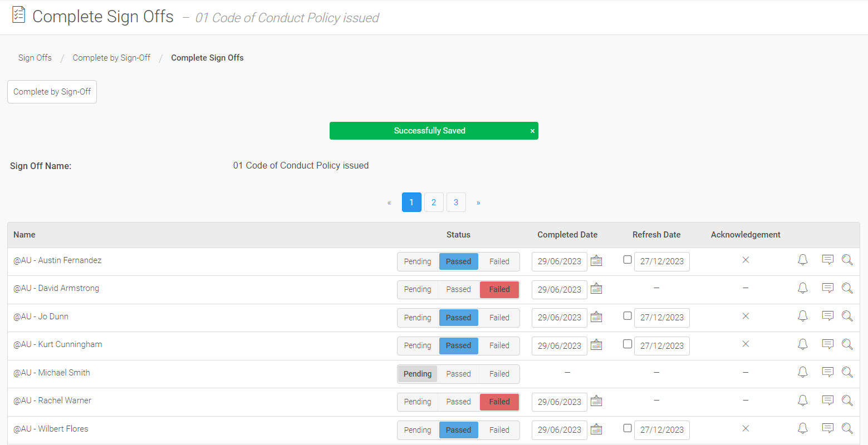Click magnifier icon for Jo Dunn
This screenshot has width=868, height=445.
pos(847,316)
